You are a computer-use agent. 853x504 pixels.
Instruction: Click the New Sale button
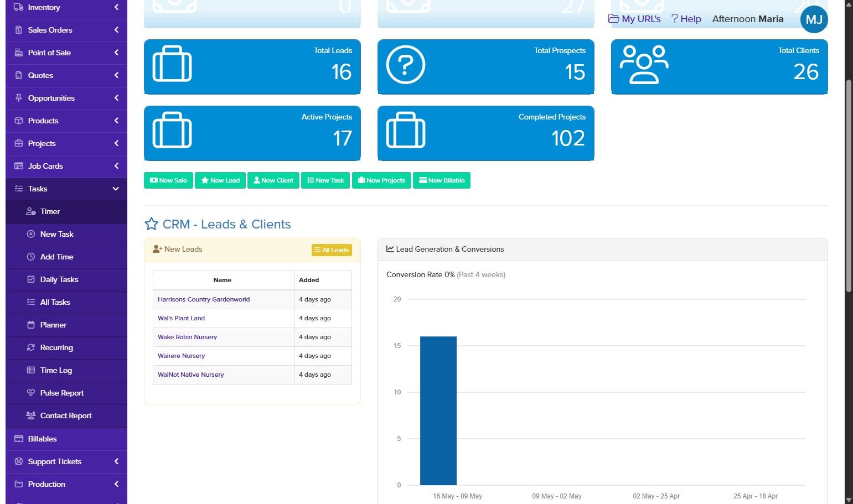coord(168,180)
